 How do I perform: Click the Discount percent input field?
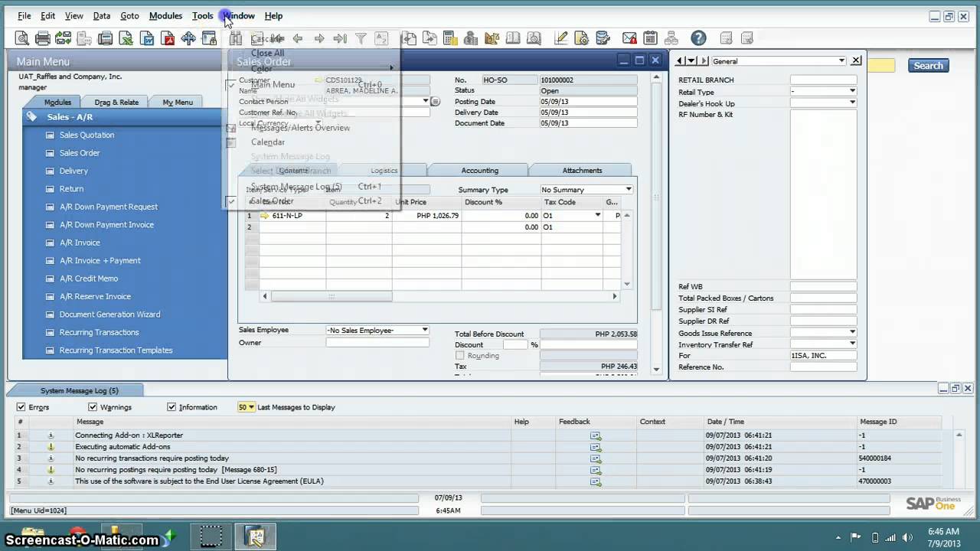point(515,345)
